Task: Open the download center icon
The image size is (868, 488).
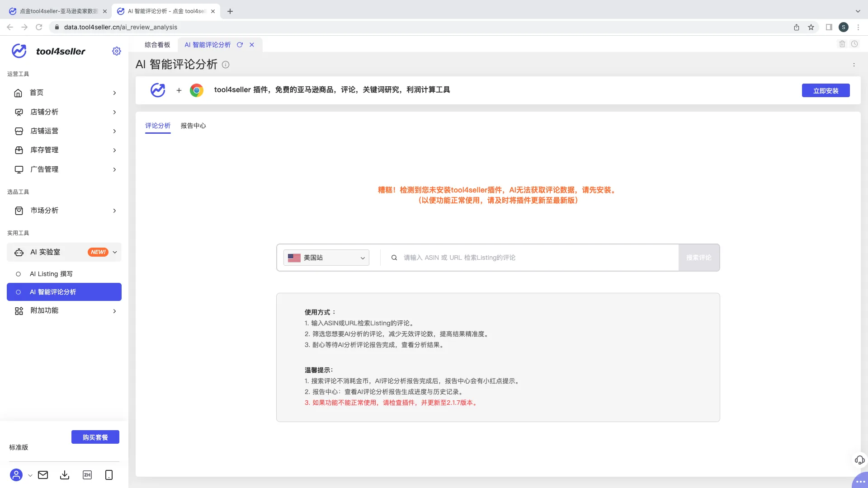Action: coord(65,475)
